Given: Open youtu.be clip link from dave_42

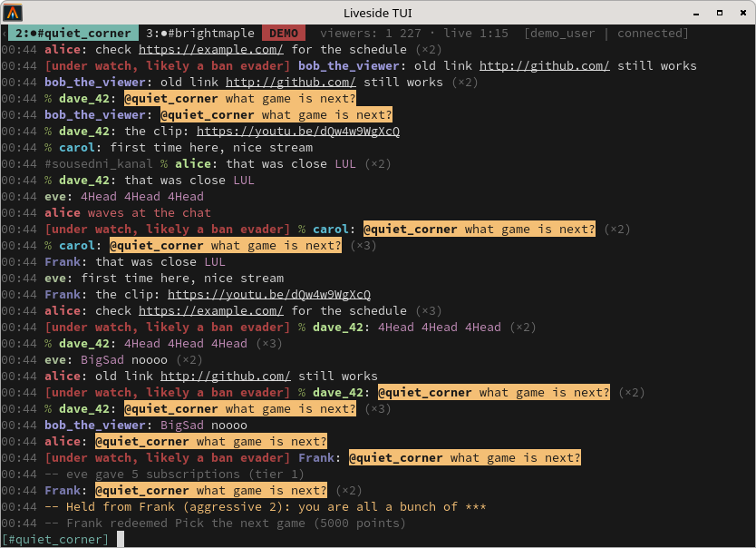Looking at the screenshot, I should (298, 132).
